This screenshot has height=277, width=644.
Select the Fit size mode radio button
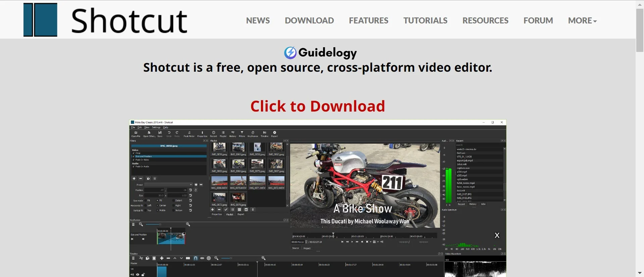pyautogui.click(x=145, y=201)
